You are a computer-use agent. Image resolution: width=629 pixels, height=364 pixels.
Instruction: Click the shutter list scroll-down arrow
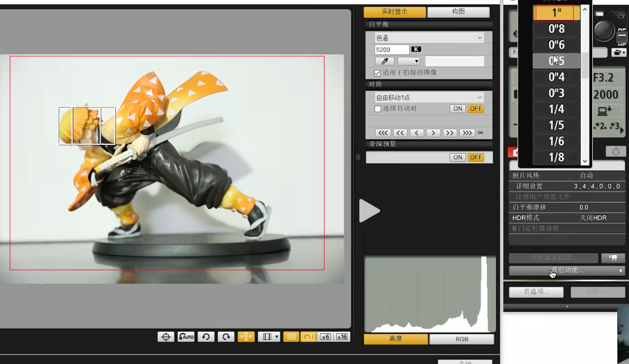point(585,161)
